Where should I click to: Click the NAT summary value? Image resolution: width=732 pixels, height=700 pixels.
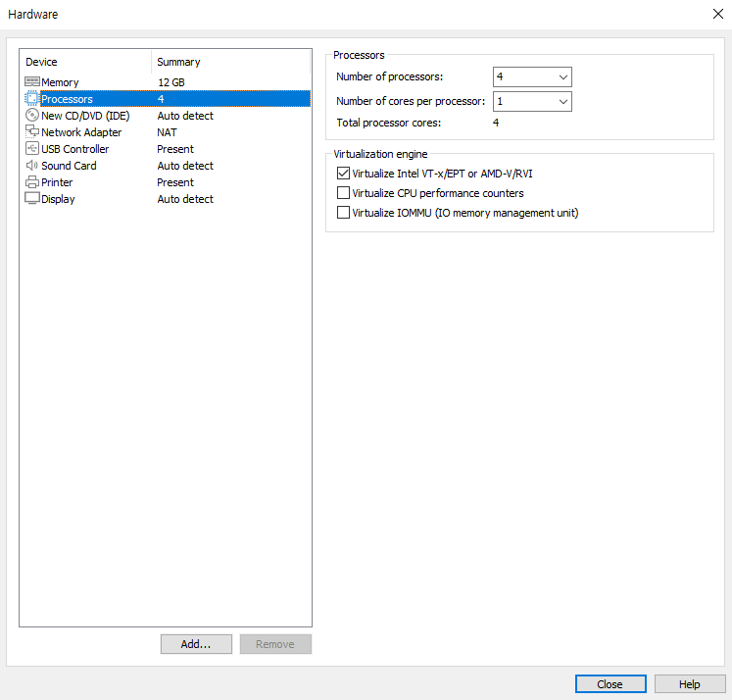tap(167, 132)
